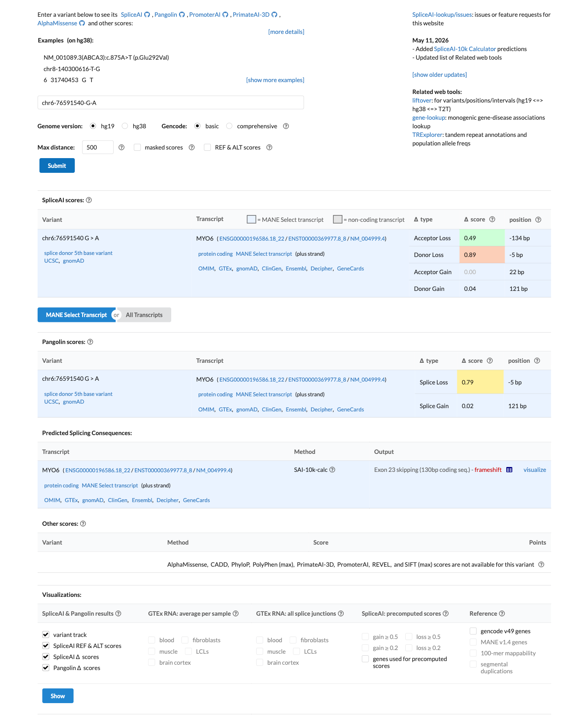This screenshot has height=726, width=588.
Task: Select hg38 genome version
Action: pos(125,126)
